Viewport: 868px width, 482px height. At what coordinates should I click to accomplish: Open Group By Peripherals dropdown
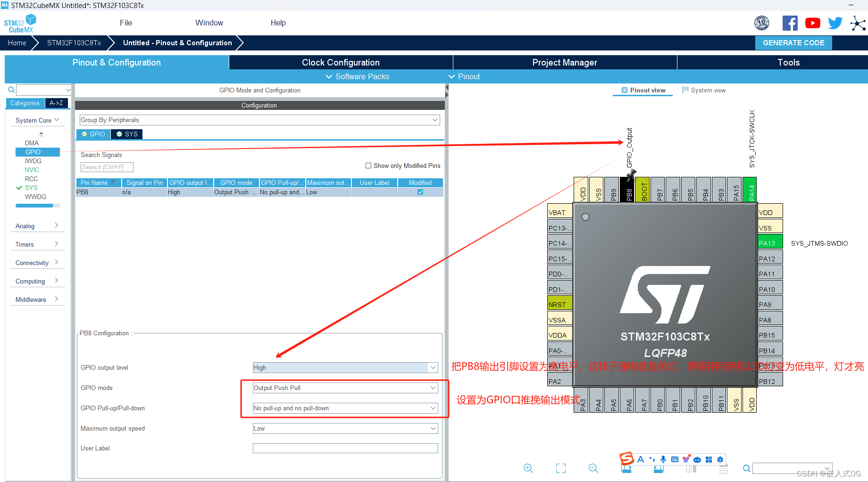(259, 120)
